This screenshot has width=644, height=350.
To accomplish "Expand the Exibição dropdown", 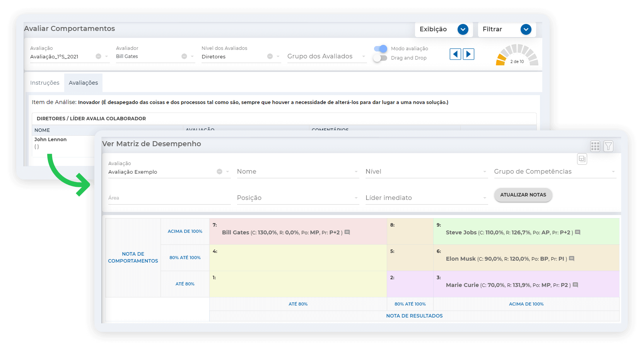I will pos(463,29).
